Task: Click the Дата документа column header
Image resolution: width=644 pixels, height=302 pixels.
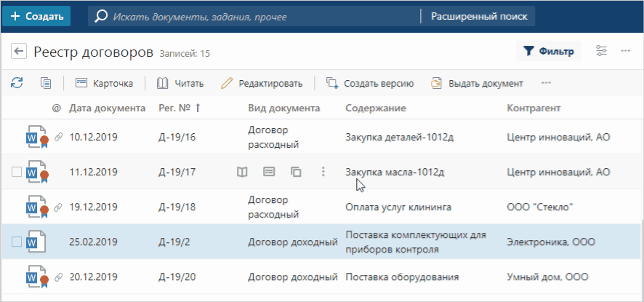Action: click(x=107, y=108)
